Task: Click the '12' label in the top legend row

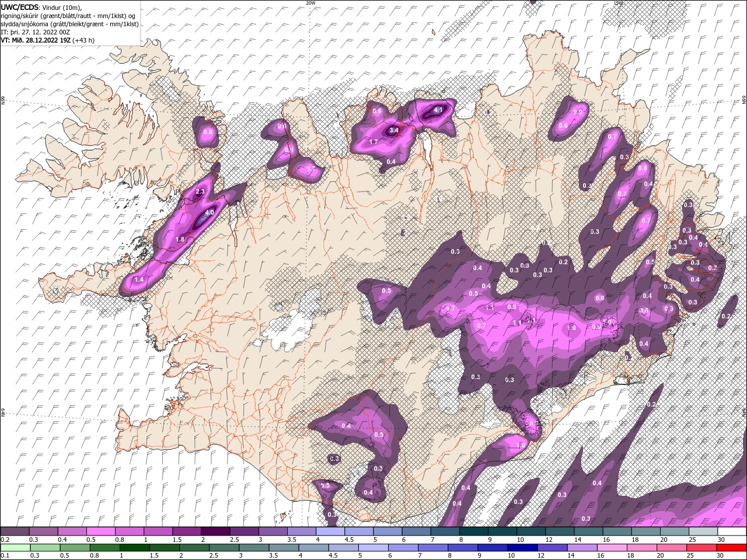Action: click(x=549, y=540)
